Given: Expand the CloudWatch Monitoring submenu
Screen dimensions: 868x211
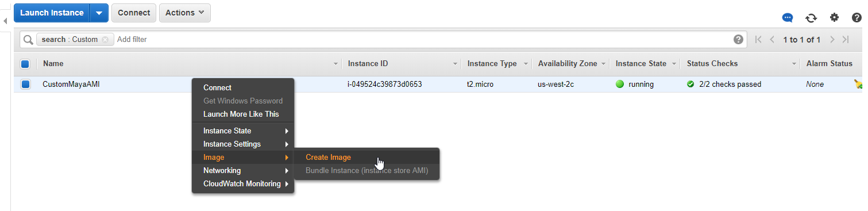Looking at the screenshot, I should (243, 184).
